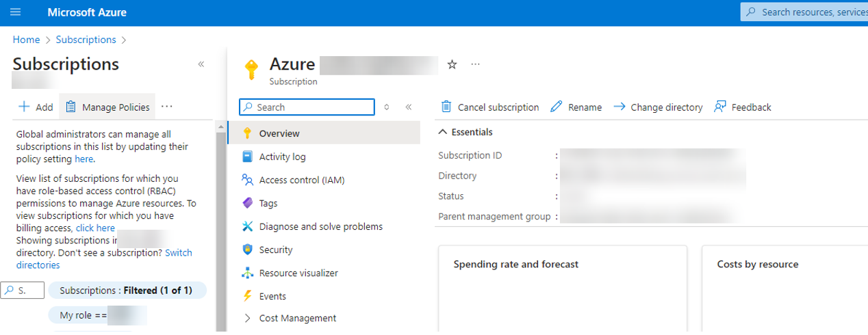The width and height of the screenshot is (868, 335).
Task: Open Access control (IAM)
Action: 302,180
